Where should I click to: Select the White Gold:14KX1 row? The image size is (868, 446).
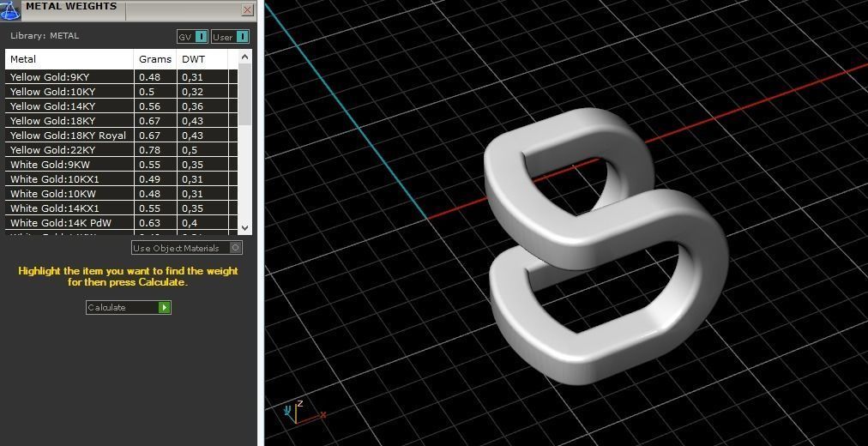tap(122, 208)
